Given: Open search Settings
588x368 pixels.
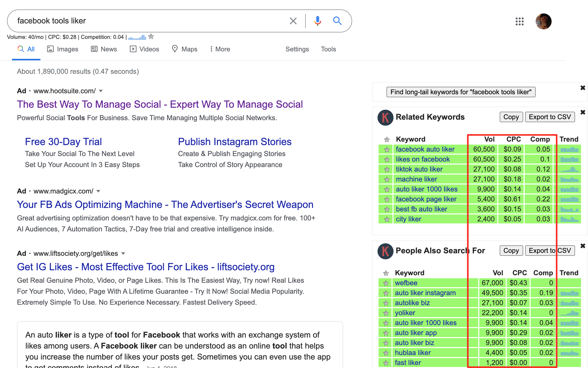Looking at the screenshot, I should point(297,49).
